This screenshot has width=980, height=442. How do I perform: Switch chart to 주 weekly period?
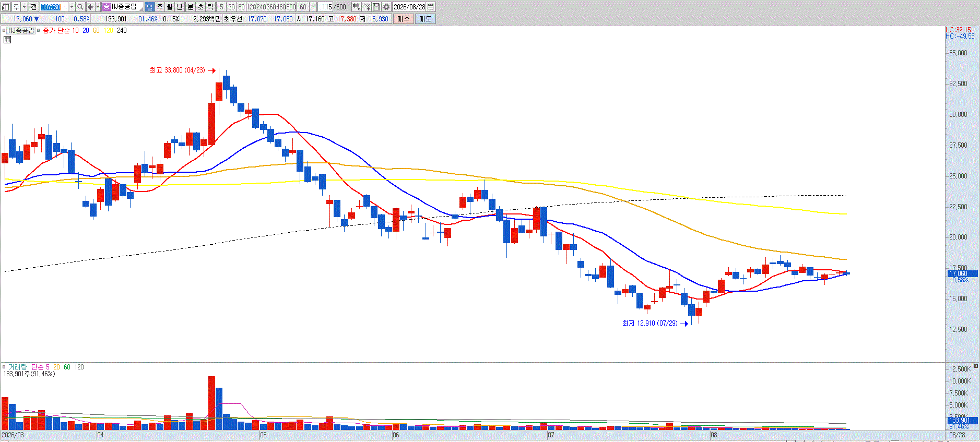click(x=160, y=7)
